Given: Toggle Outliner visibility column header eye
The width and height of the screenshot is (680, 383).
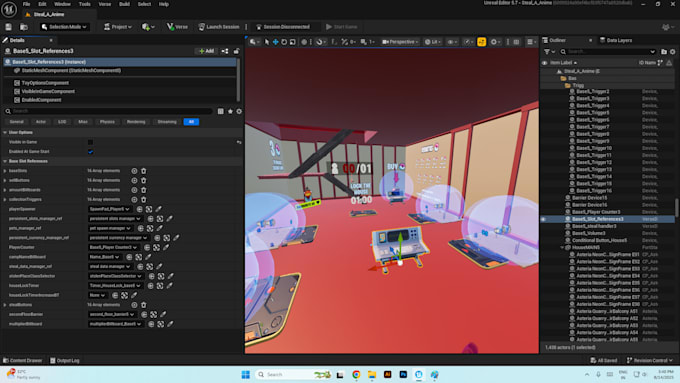Looking at the screenshot, I should click(x=545, y=63).
